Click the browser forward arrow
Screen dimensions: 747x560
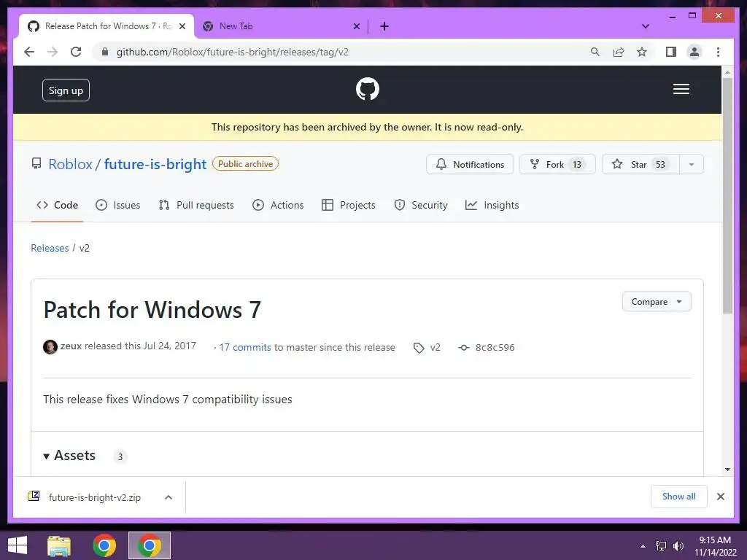pyautogui.click(x=53, y=52)
